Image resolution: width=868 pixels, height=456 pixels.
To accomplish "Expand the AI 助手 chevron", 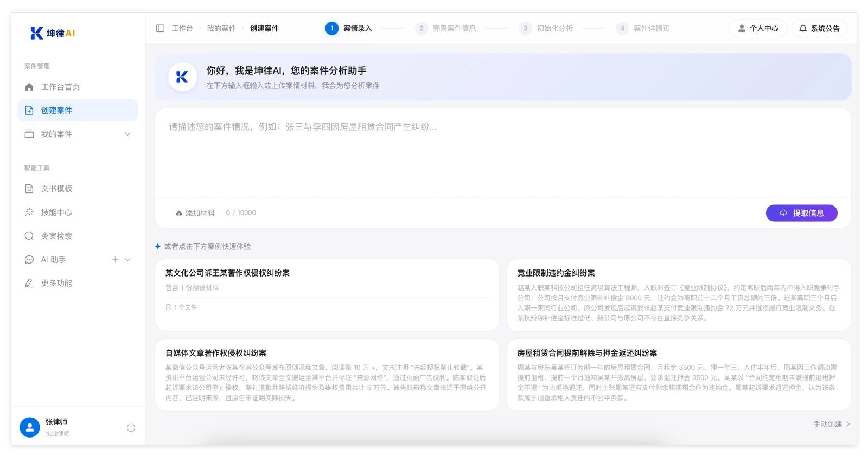I will pyautogui.click(x=127, y=260).
